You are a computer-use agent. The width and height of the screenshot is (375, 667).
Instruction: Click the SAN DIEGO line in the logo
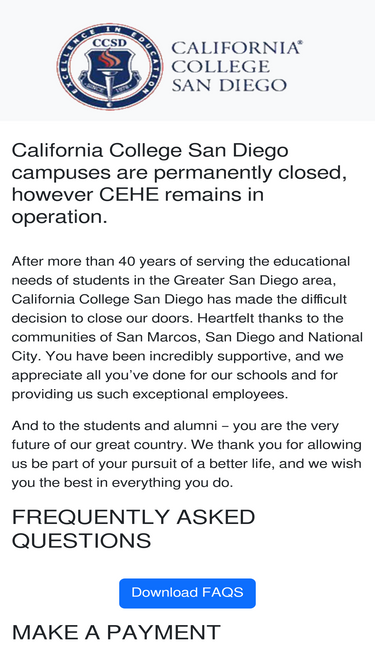click(x=229, y=85)
